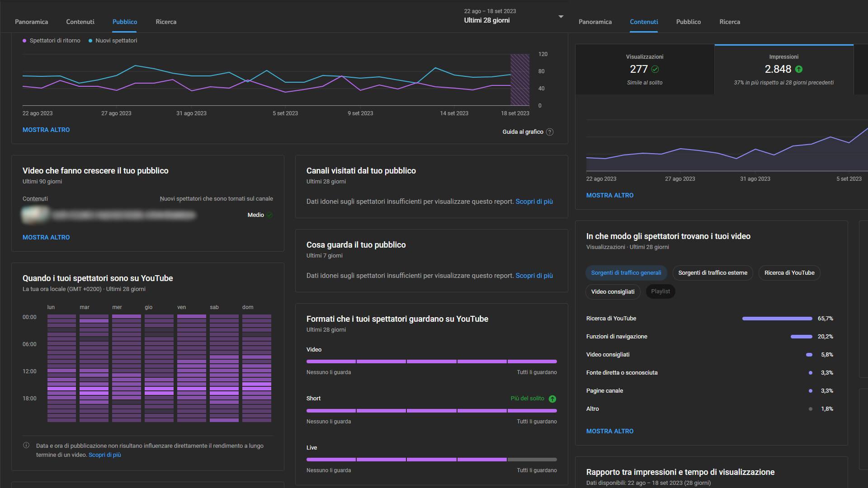Click the info icon beside the publication time note

point(26,446)
